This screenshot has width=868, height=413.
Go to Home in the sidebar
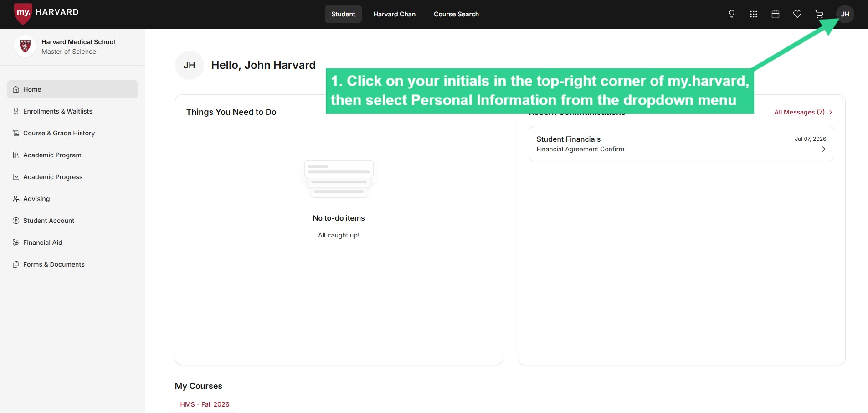coord(72,89)
